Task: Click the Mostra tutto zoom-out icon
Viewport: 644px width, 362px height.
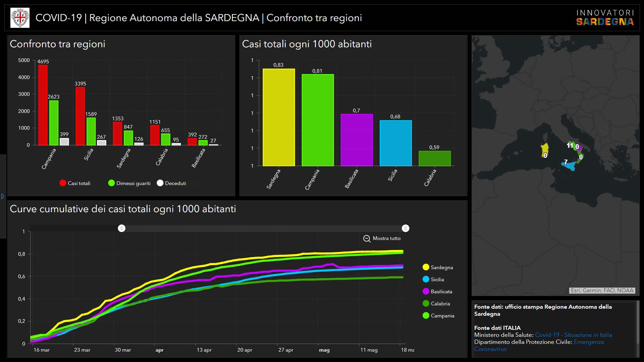Action: [367, 239]
